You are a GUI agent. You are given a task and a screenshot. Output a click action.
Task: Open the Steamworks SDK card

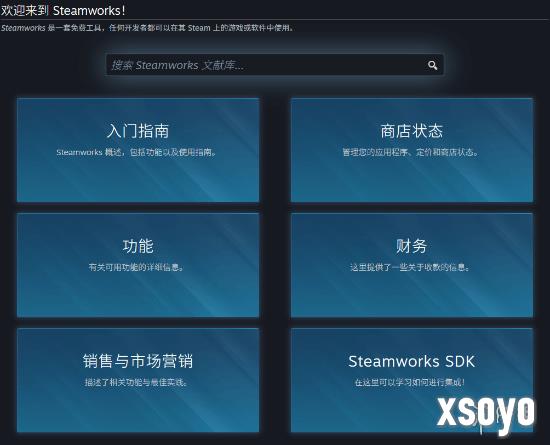pos(412,380)
